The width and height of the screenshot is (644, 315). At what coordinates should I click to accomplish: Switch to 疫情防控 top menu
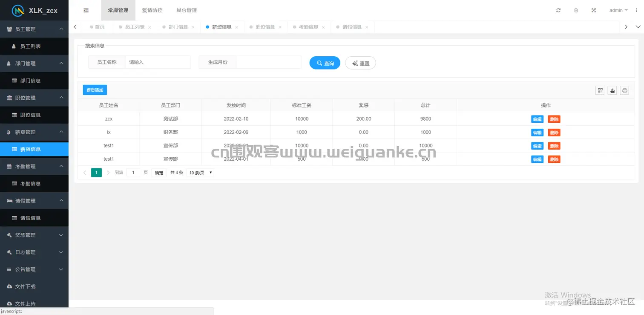tap(152, 10)
